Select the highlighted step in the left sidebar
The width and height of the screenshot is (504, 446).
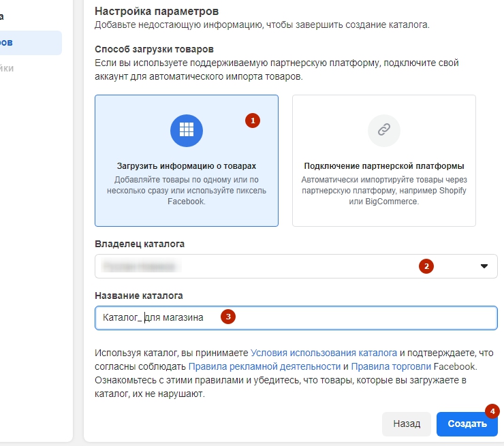pos(31,42)
